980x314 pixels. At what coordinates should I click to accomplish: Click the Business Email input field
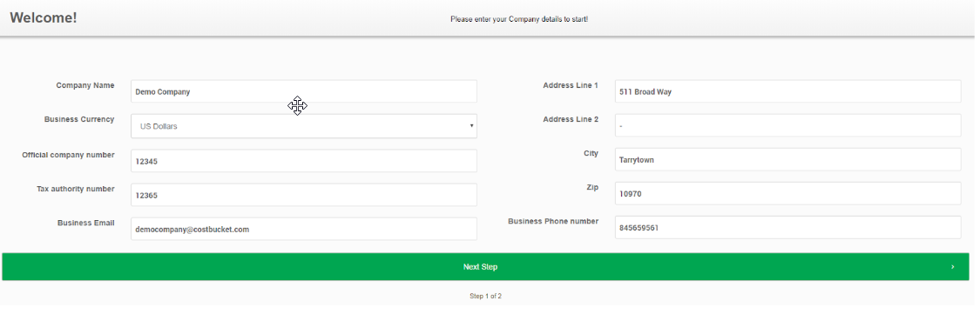[x=304, y=229]
